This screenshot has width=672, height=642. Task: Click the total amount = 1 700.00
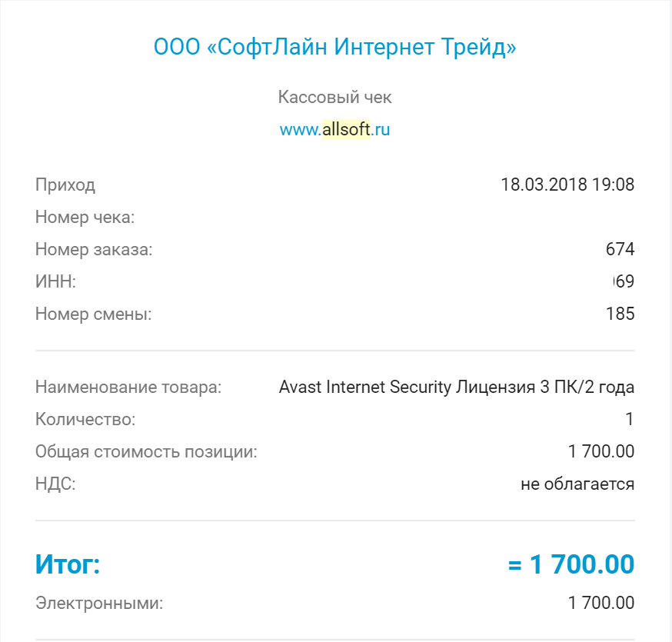(571, 565)
